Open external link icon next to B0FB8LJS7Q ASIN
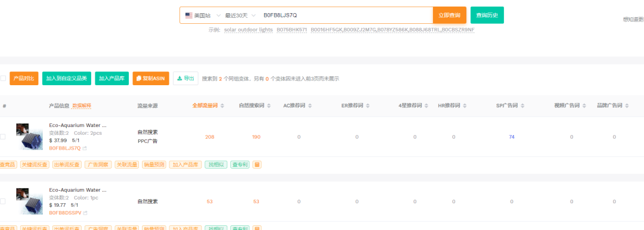 [85, 148]
